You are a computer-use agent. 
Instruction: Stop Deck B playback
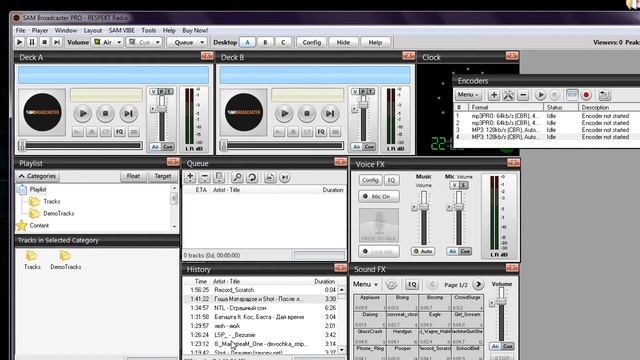(x=307, y=113)
